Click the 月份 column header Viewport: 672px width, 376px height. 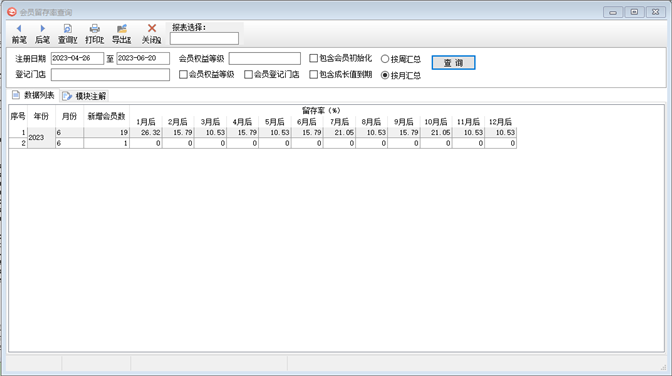(69, 116)
